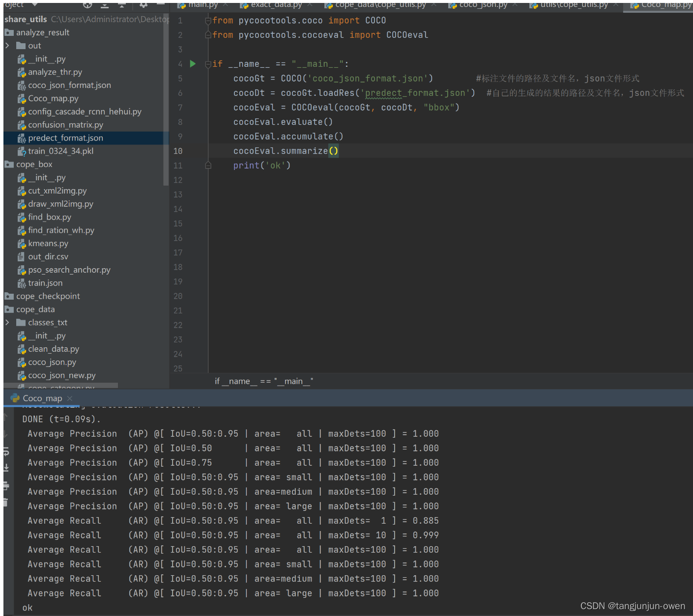Viewport: 693px width, 616px height.
Task: Select the cope_data folder
Action: (35, 309)
